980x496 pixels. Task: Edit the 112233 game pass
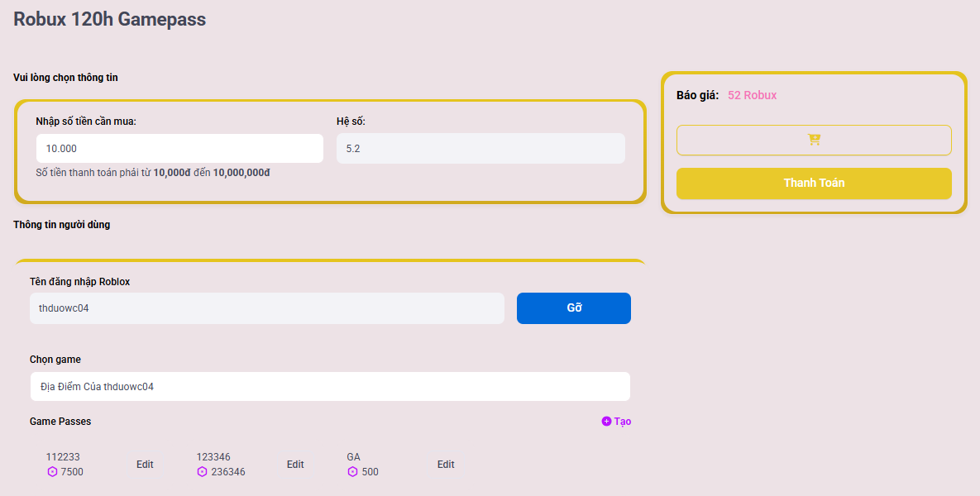[x=145, y=464]
